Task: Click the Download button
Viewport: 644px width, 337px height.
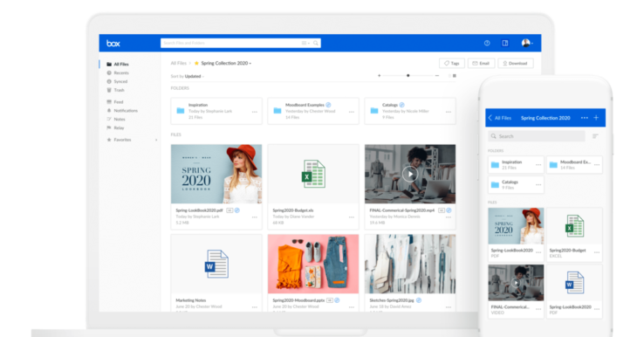Action: pos(516,63)
